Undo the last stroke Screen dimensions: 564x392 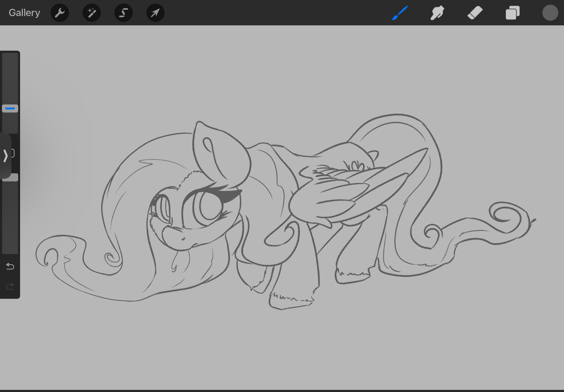point(10,266)
